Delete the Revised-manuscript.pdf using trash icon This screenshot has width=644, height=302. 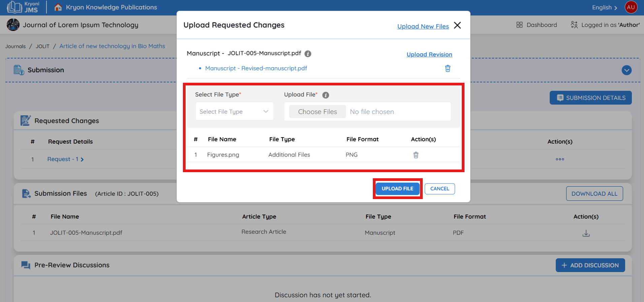coord(448,69)
